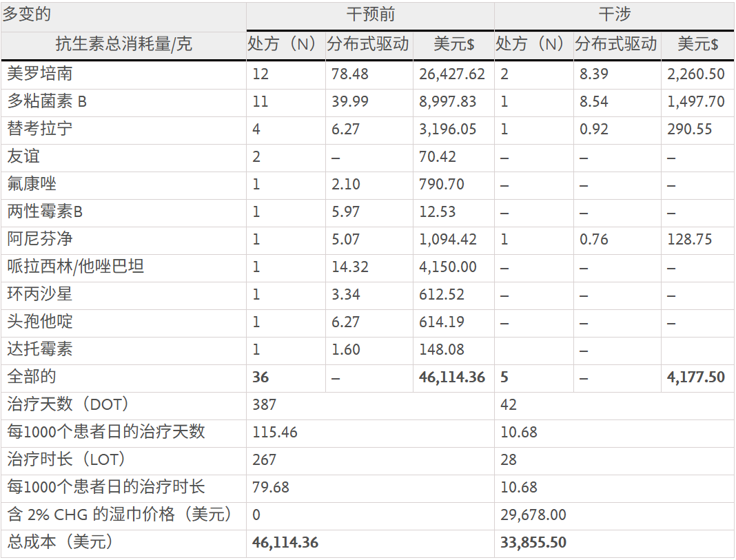Select the 总成本（美元）row label
Viewport: 736px width, 560px height.
coord(60,543)
